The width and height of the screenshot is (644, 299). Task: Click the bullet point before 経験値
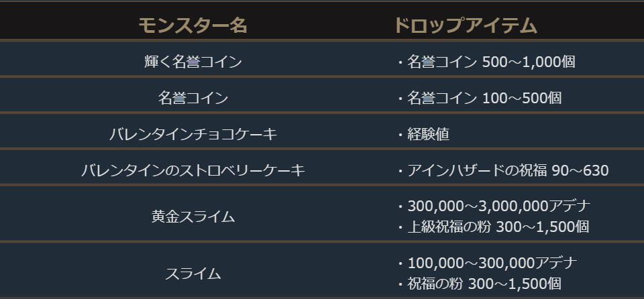click(400, 134)
